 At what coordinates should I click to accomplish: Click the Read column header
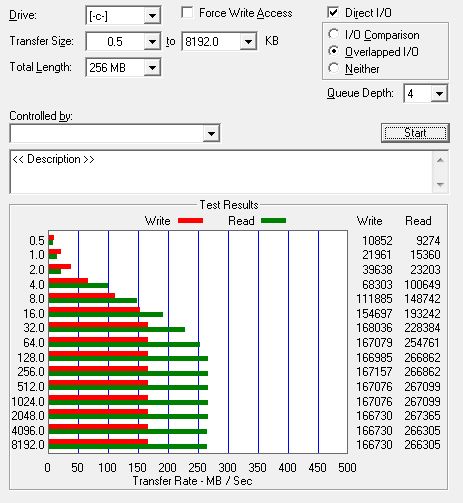click(x=418, y=221)
